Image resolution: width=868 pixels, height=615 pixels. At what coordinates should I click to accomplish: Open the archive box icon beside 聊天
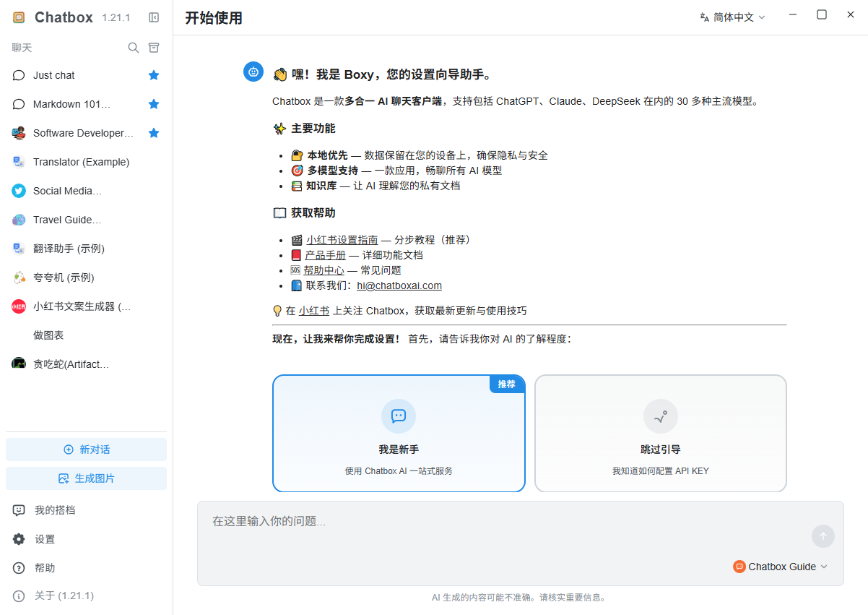[154, 48]
